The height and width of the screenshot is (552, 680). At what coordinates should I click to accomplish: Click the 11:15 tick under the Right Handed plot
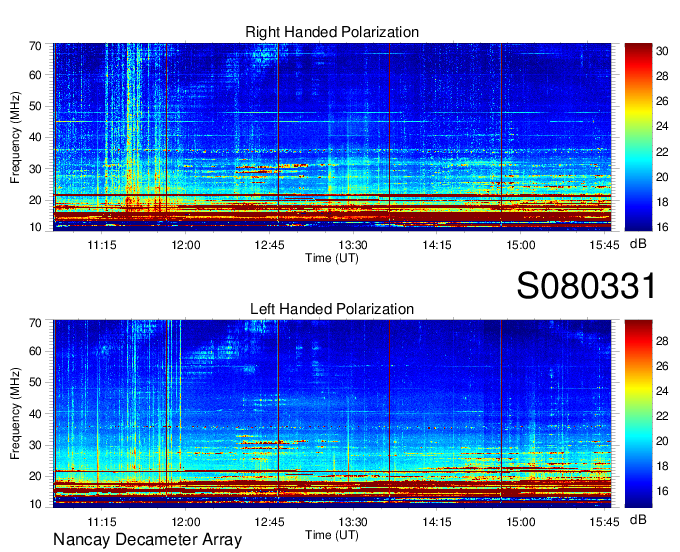tap(102, 245)
